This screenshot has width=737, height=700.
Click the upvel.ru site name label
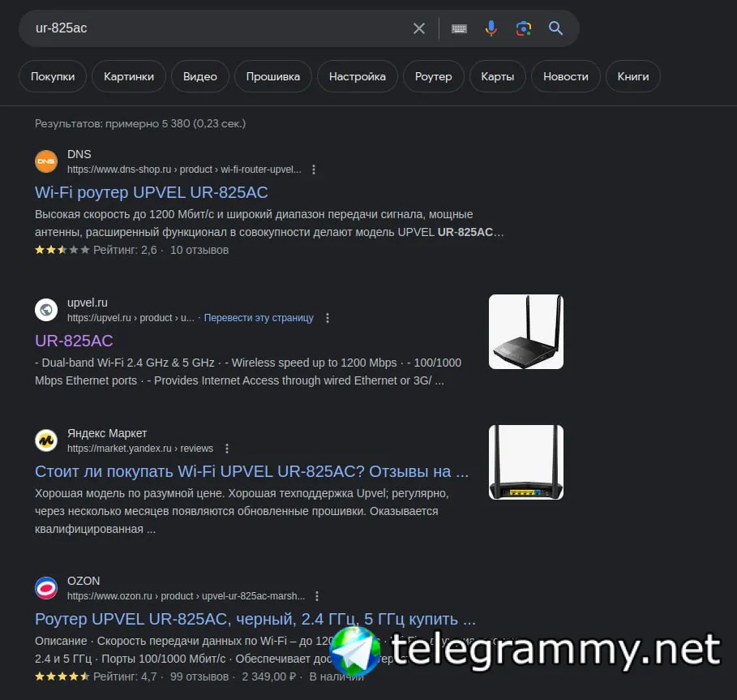(x=88, y=303)
